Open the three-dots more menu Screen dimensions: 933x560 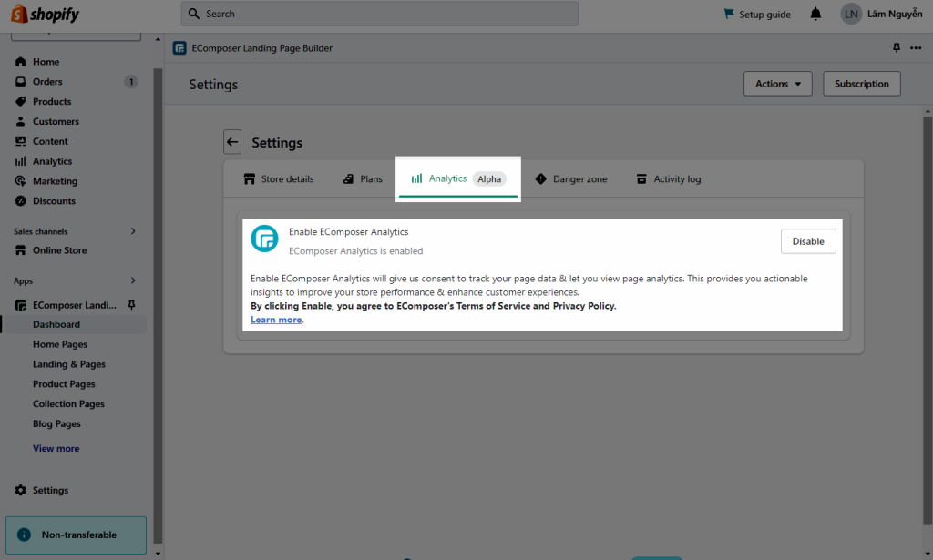tap(916, 48)
